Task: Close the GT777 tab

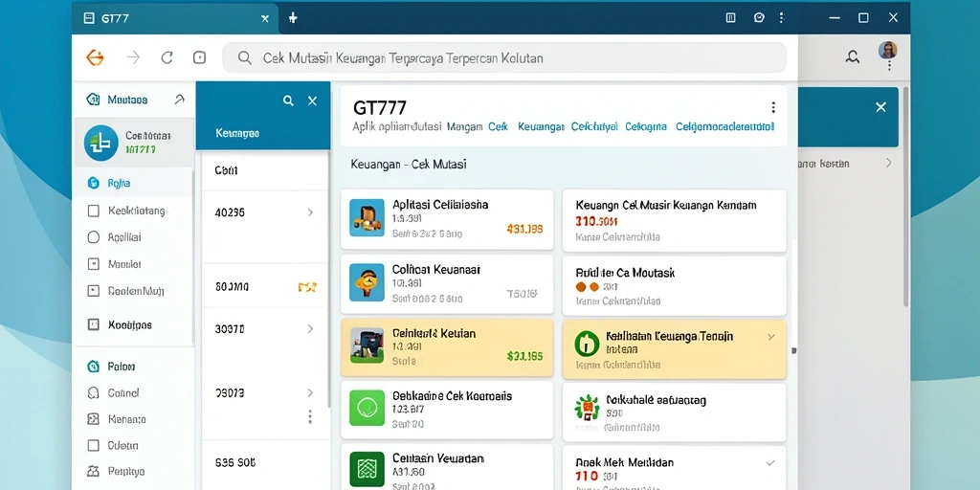Action: click(265, 19)
